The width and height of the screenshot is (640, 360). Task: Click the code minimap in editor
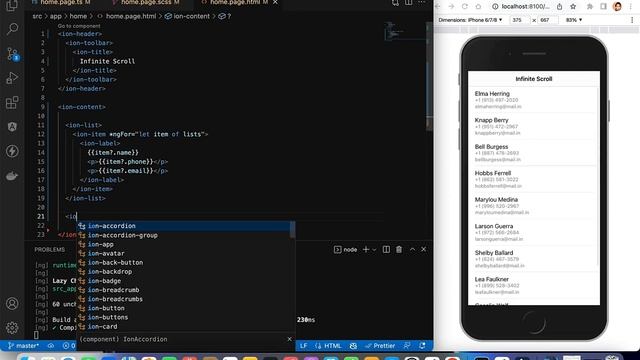coord(404,32)
